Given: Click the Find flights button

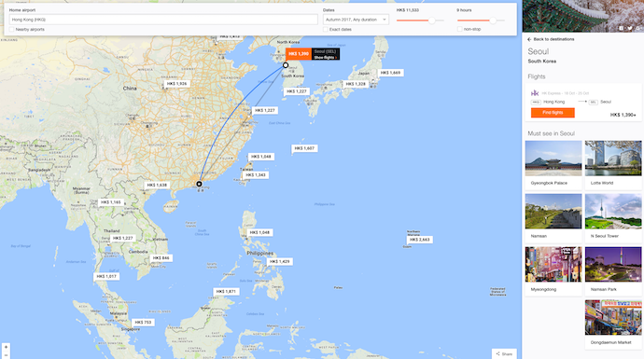Looking at the screenshot, I should click(x=553, y=113).
